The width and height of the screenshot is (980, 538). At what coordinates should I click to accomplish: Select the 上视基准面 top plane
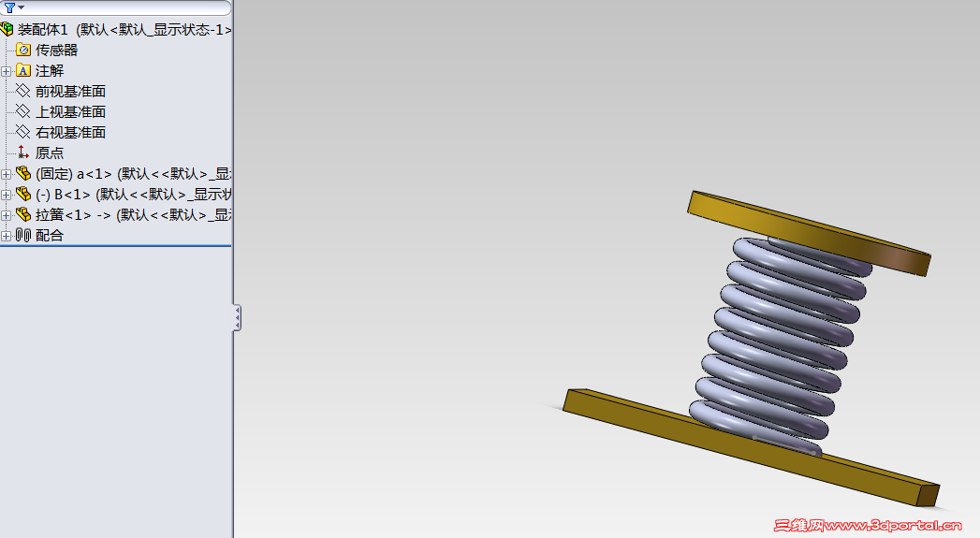coord(70,112)
